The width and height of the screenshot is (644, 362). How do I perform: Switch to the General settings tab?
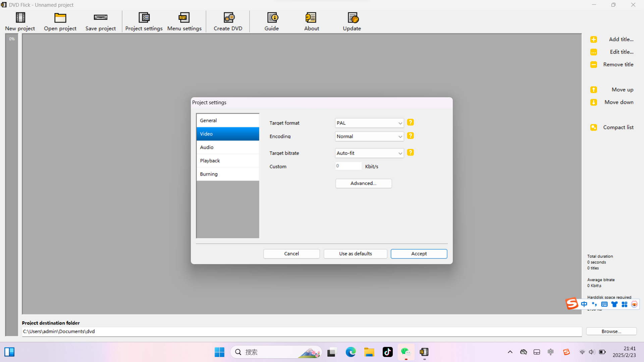coord(228,120)
